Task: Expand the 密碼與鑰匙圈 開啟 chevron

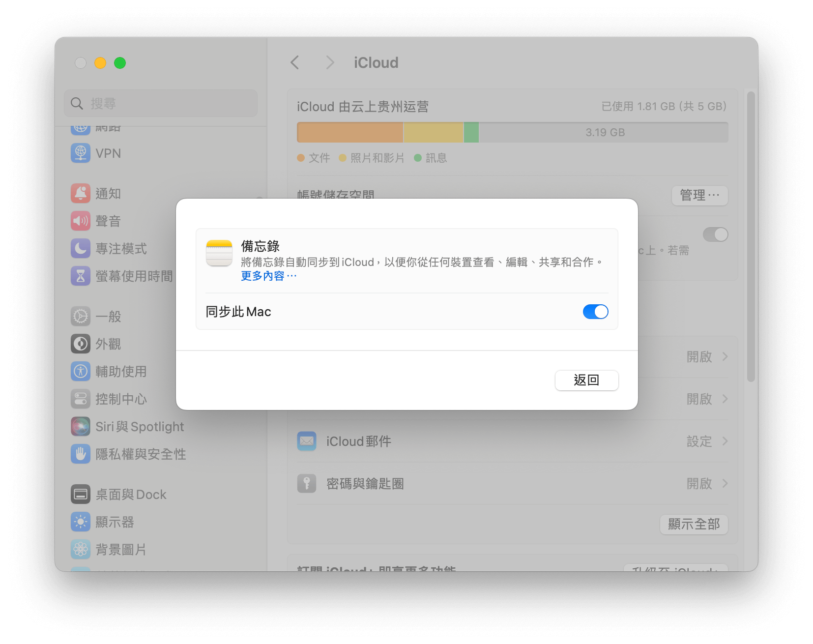Action: [725, 483]
